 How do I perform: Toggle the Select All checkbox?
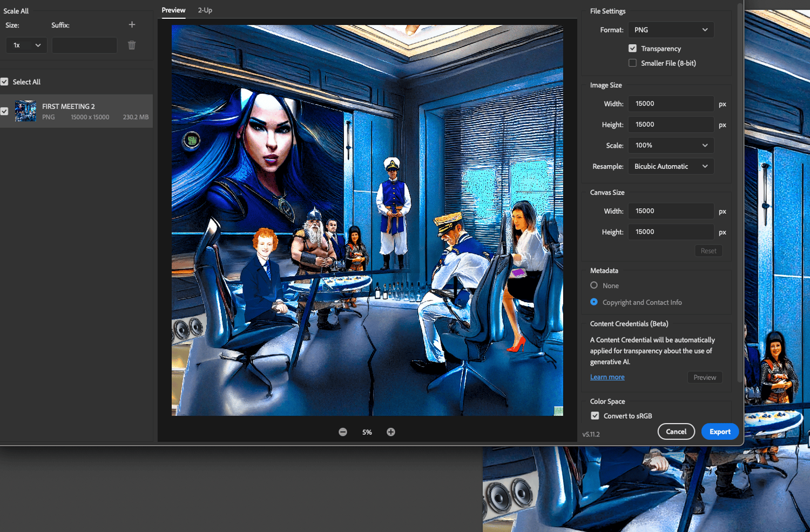click(x=4, y=82)
